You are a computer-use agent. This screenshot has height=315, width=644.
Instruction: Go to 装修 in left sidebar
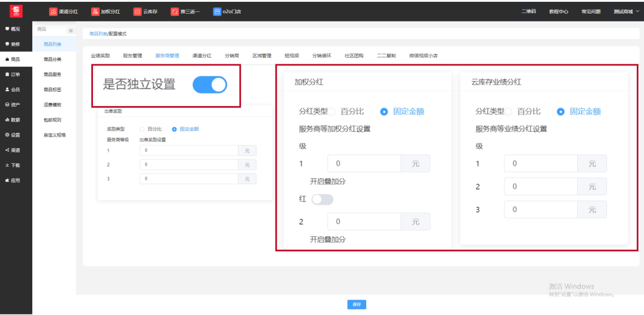13,44
